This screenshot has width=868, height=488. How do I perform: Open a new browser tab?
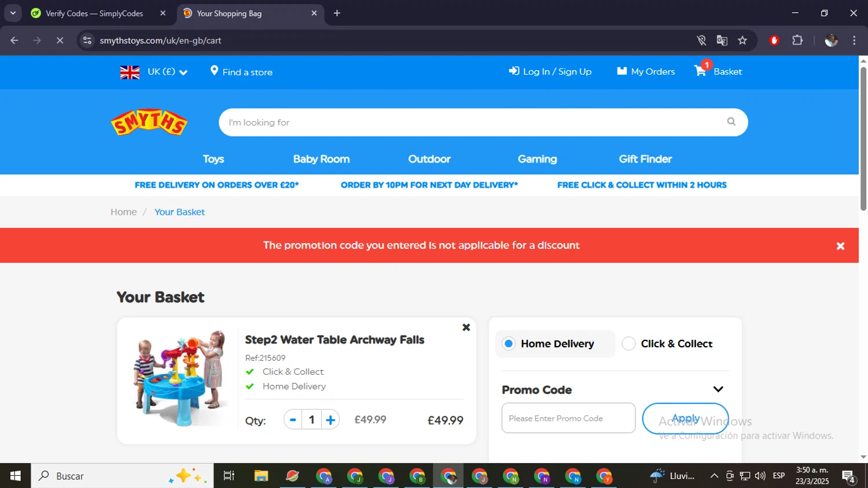(x=337, y=13)
